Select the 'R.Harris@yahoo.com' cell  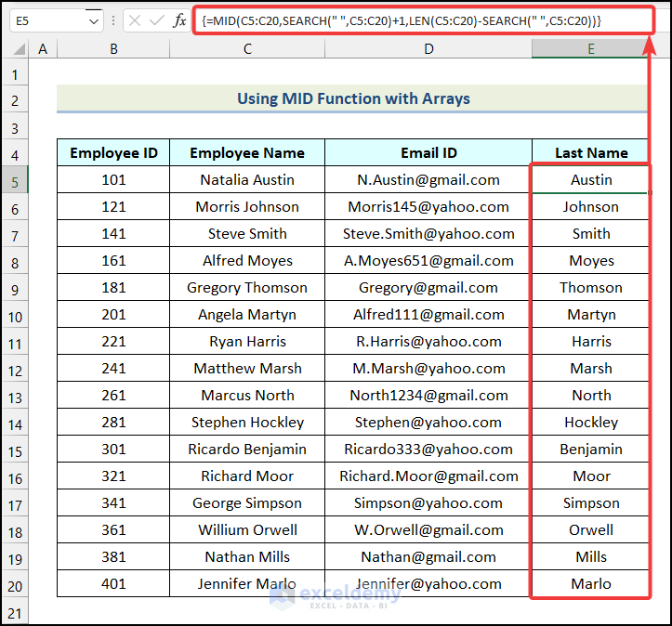pyautogui.click(x=428, y=342)
